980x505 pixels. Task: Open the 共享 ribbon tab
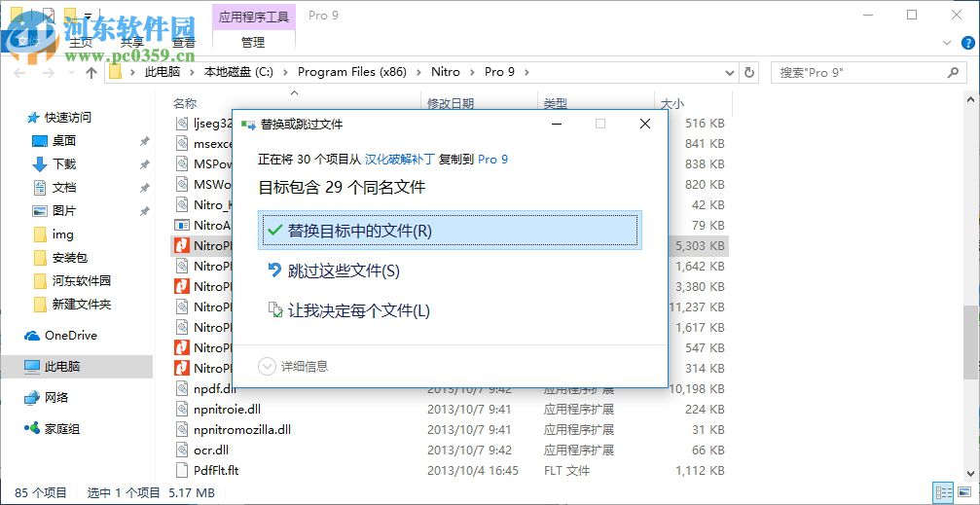[132, 43]
